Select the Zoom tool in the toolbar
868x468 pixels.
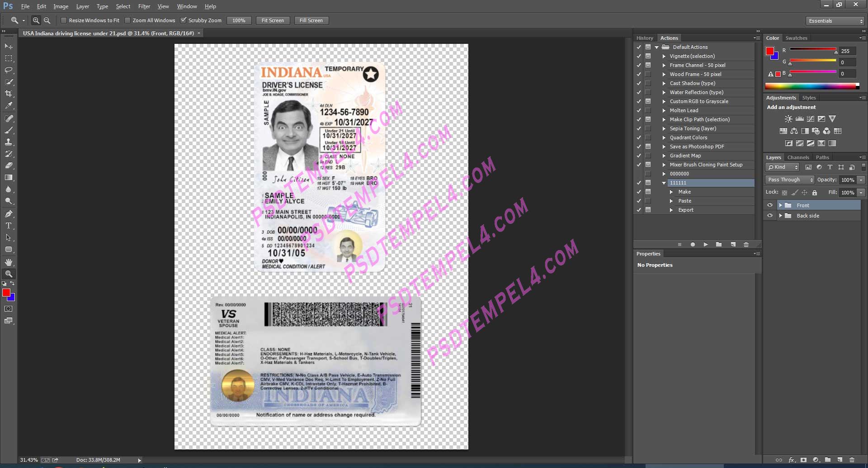8,274
